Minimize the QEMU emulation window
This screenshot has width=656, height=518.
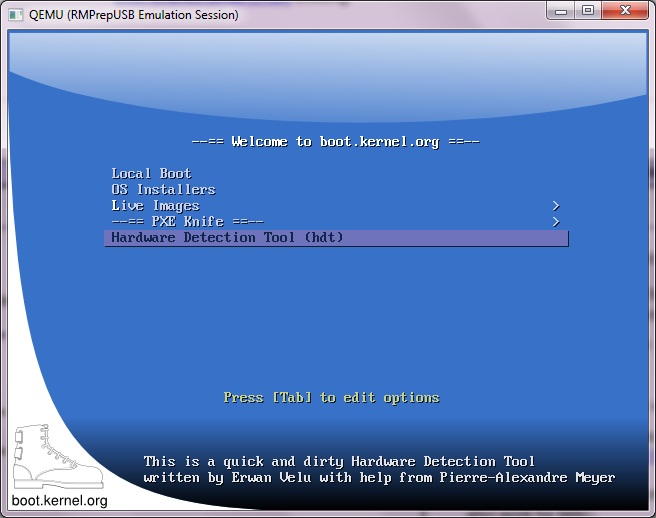pyautogui.click(x=561, y=10)
